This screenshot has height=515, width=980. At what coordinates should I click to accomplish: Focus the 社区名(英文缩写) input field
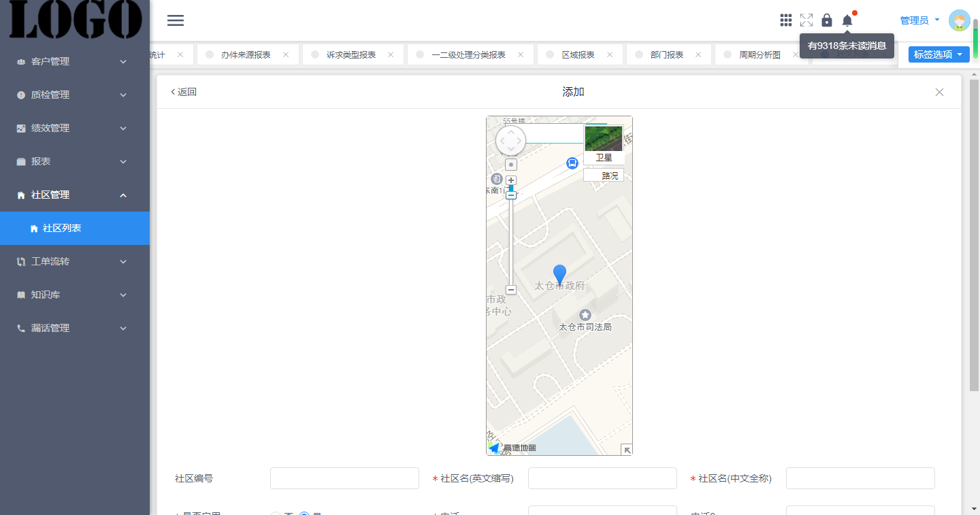coord(602,478)
